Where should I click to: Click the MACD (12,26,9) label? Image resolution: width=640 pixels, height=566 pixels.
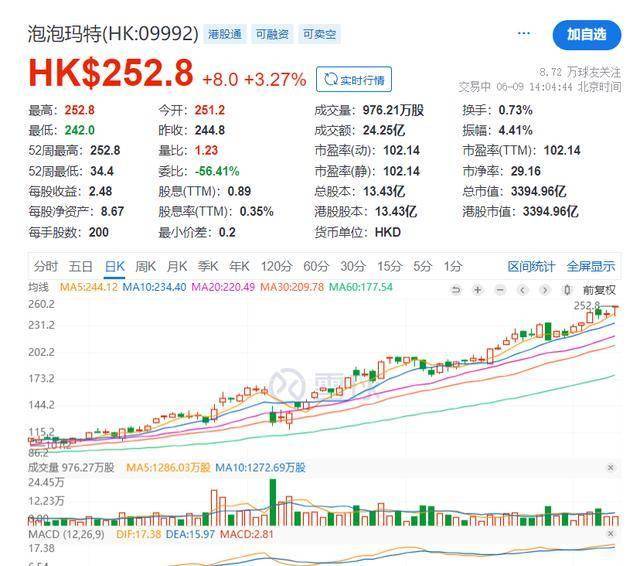(66, 534)
